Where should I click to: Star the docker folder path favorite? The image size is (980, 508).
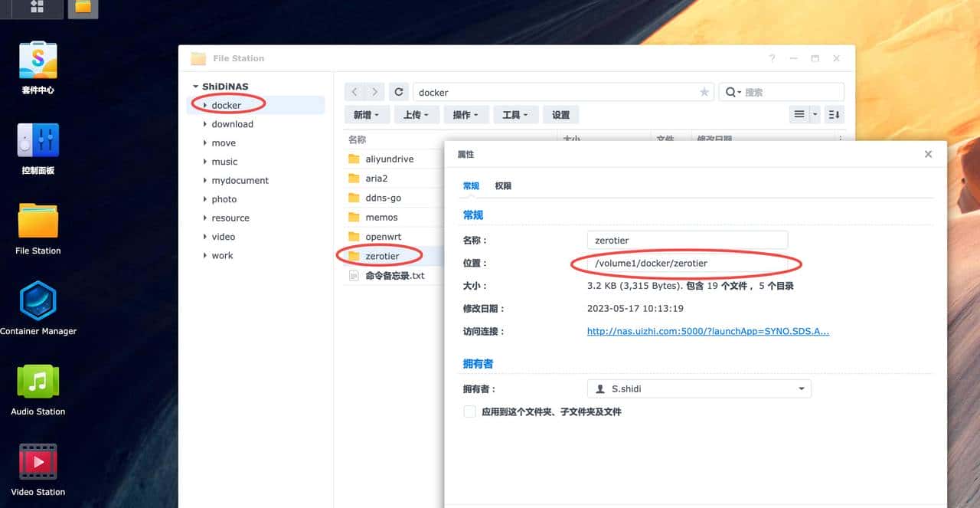click(x=704, y=91)
